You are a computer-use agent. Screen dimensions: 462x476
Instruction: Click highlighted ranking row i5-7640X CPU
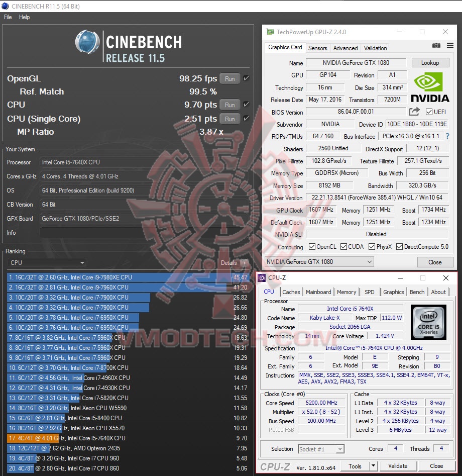tap(128, 438)
